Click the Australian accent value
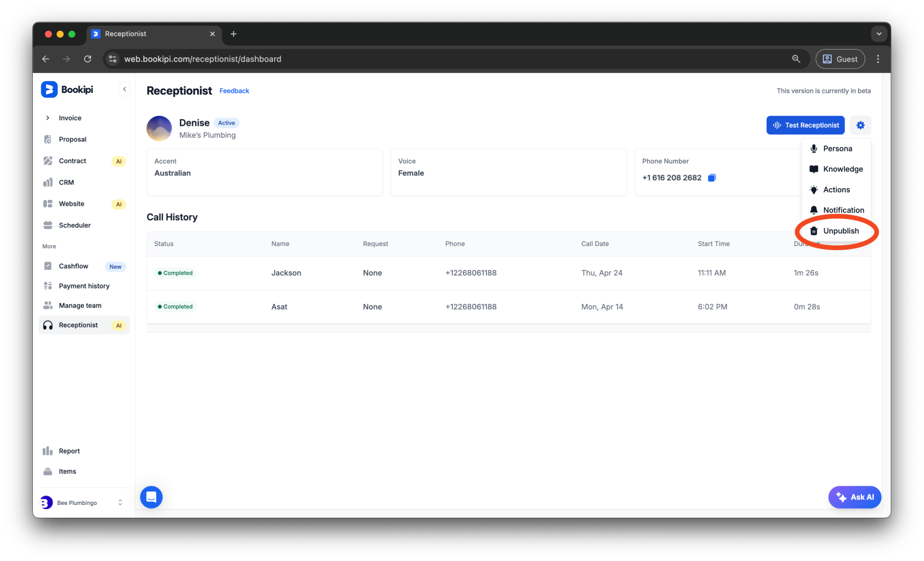 coord(172,173)
